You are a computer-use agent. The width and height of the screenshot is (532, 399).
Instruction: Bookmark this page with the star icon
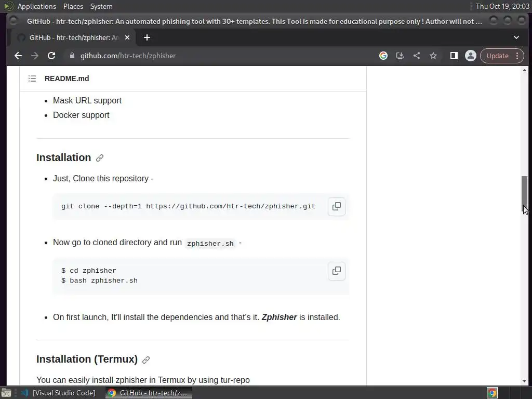pyautogui.click(x=433, y=56)
